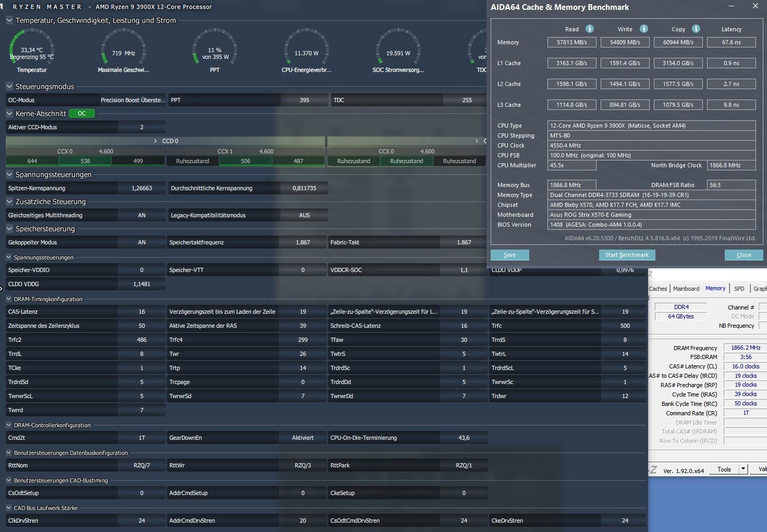Collapse the CAD Bus Laufwerk Stärke section
This screenshot has height=532, width=767.
[9, 508]
